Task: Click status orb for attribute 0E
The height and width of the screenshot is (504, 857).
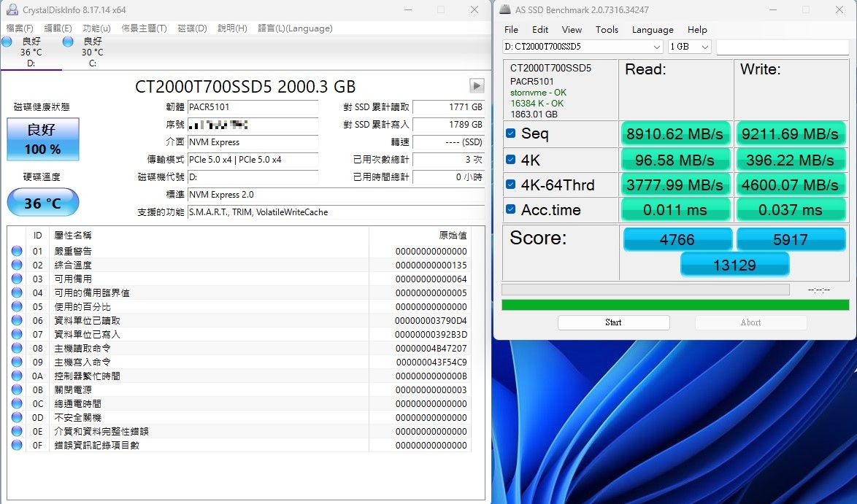Action: coord(17,431)
